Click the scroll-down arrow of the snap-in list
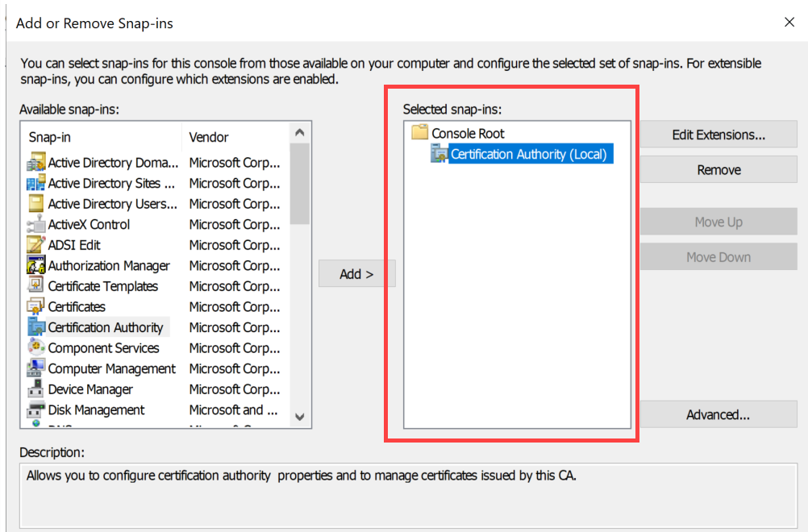Screen dimensions: 808x532 tap(299, 418)
